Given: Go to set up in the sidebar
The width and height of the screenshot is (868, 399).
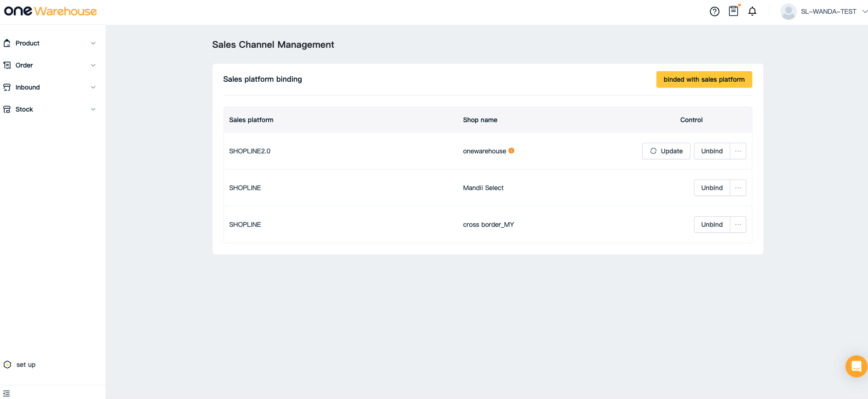Looking at the screenshot, I should (x=26, y=365).
